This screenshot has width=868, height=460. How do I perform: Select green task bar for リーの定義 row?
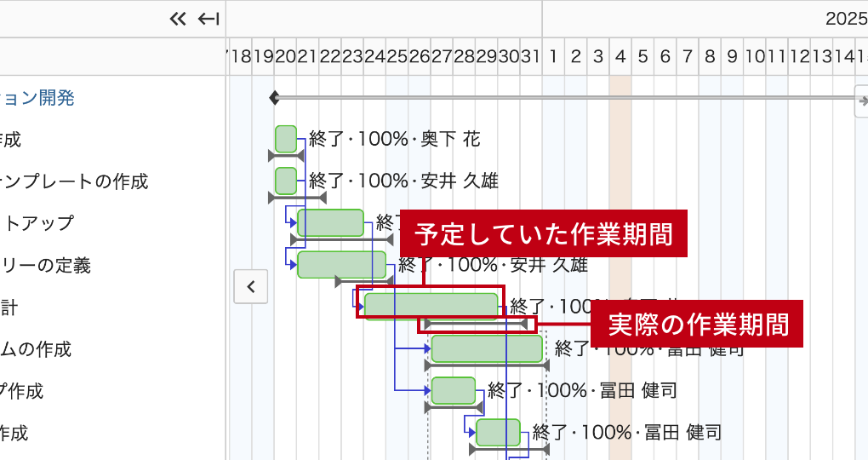[341, 265]
